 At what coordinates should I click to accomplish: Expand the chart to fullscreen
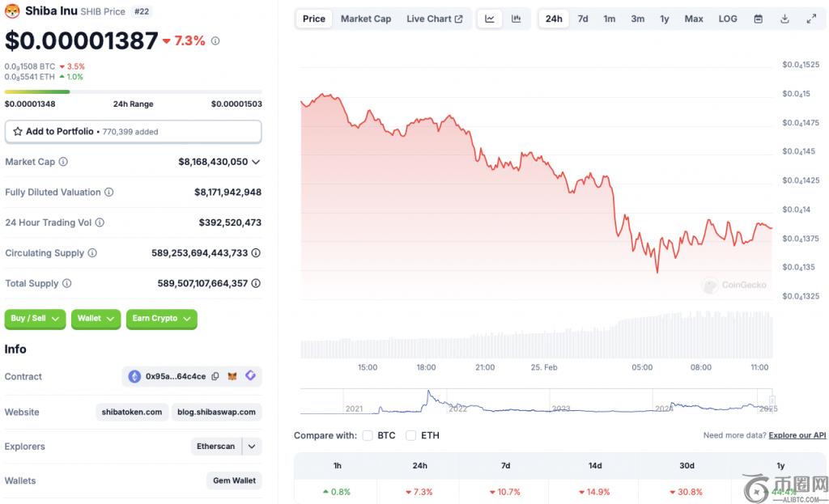tap(811, 19)
